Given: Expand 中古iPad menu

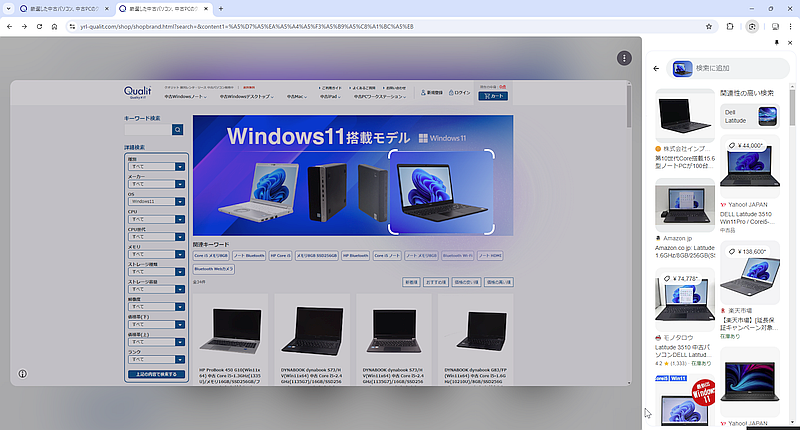Looking at the screenshot, I should (x=331, y=96).
